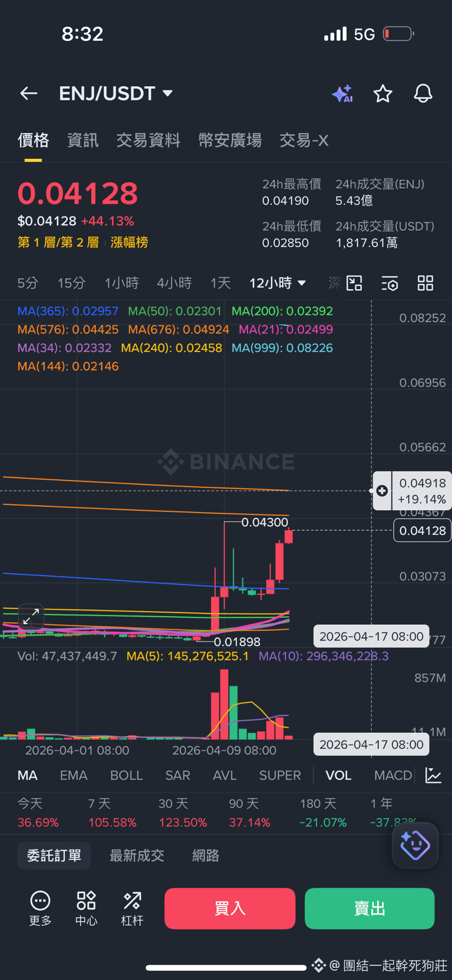Screen dimensions: 452x980
Task: Toggle the MACD sub-indicator
Action: (393, 775)
